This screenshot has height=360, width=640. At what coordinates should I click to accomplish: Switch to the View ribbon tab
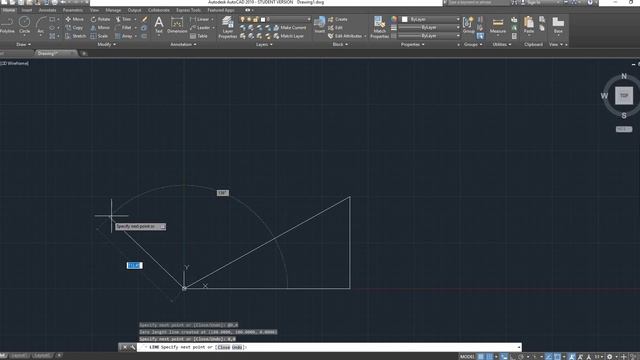pyautogui.click(x=94, y=10)
